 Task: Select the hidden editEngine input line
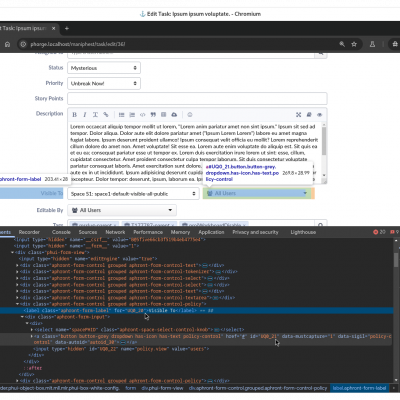pos(88,259)
